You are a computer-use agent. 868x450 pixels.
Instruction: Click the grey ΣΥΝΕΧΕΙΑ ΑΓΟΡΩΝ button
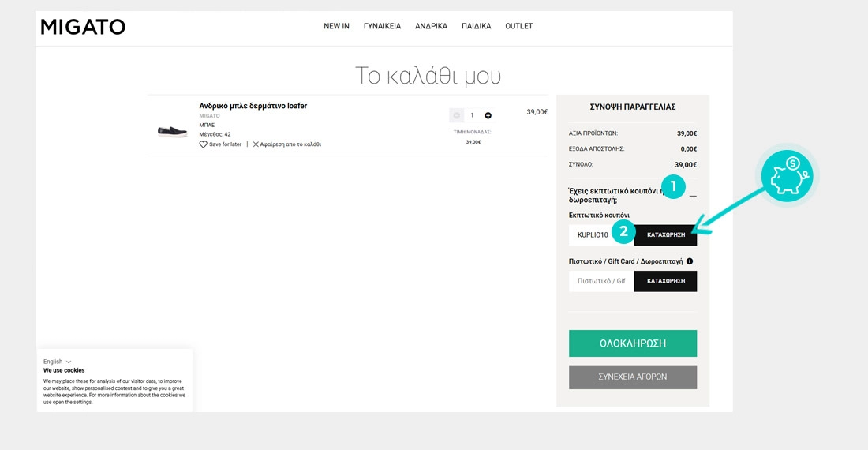[x=632, y=377]
